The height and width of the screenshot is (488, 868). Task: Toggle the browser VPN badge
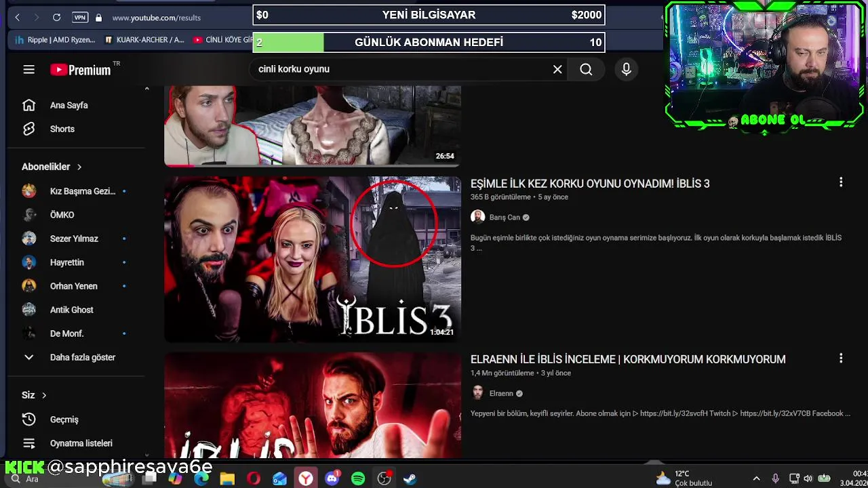80,18
